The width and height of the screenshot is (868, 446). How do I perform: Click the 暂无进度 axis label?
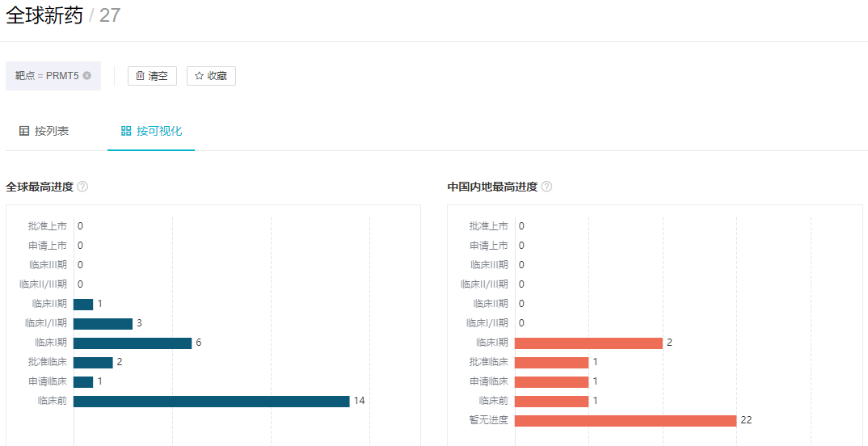(x=489, y=420)
